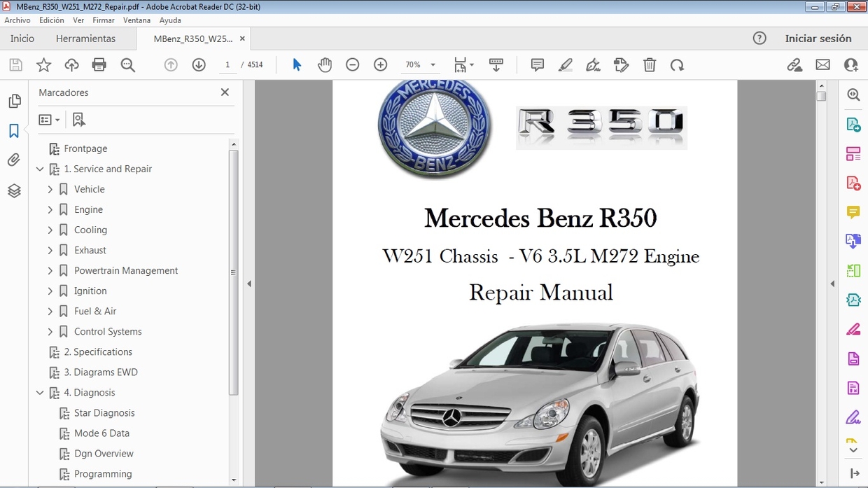Expand the Vehicle bookmark

pyautogui.click(x=50, y=189)
